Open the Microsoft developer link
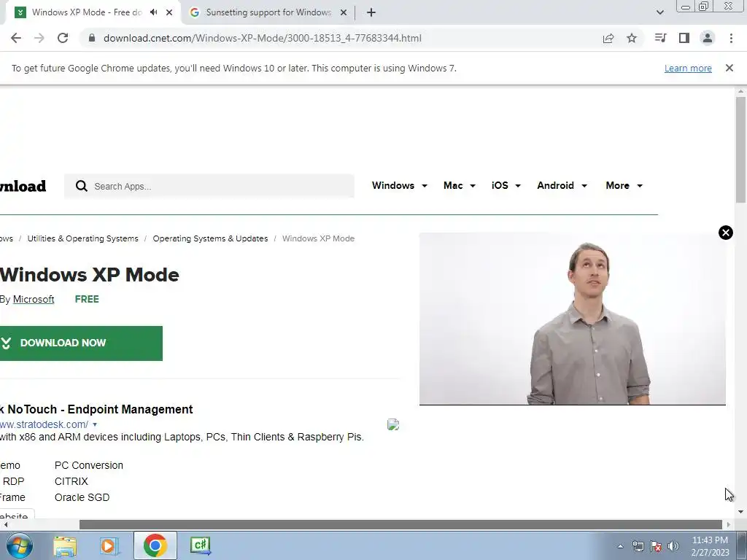 tap(34, 299)
